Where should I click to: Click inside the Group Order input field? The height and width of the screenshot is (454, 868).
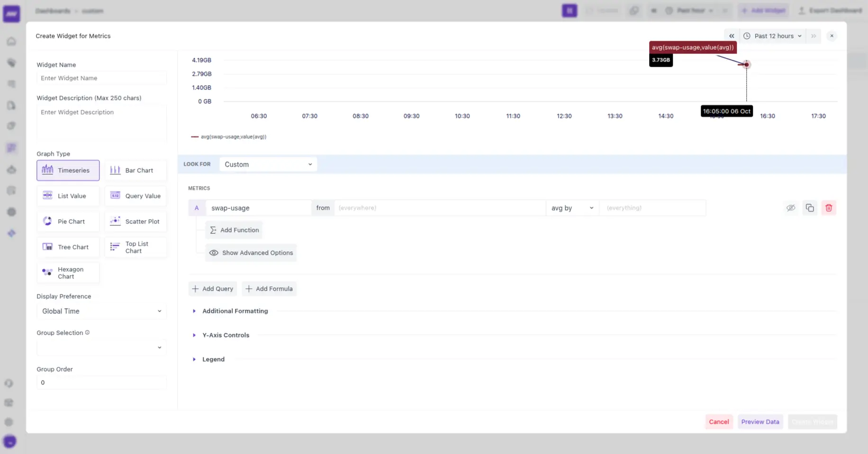101,382
